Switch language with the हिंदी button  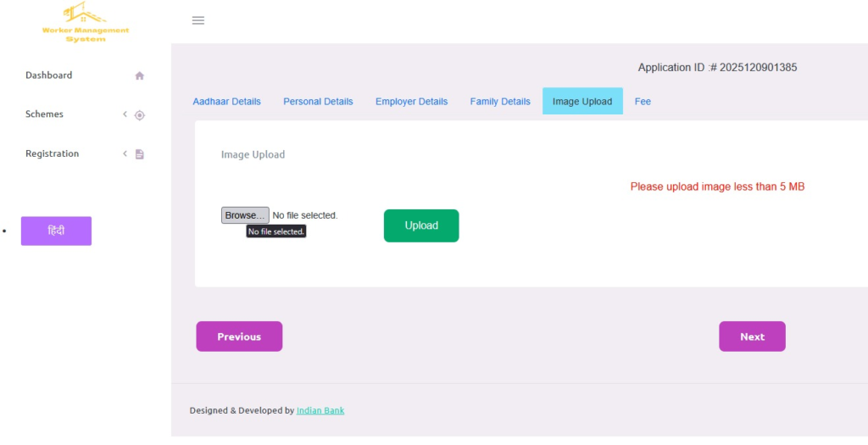[x=56, y=231]
